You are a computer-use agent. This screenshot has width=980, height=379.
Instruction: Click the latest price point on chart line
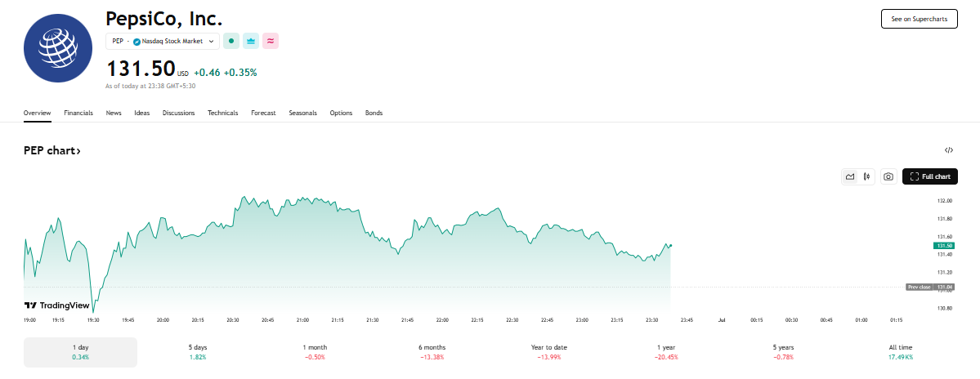[x=670, y=245]
